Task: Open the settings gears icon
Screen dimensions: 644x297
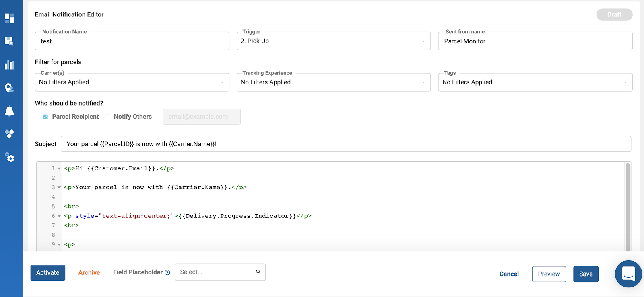Action: click(x=10, y=158)
